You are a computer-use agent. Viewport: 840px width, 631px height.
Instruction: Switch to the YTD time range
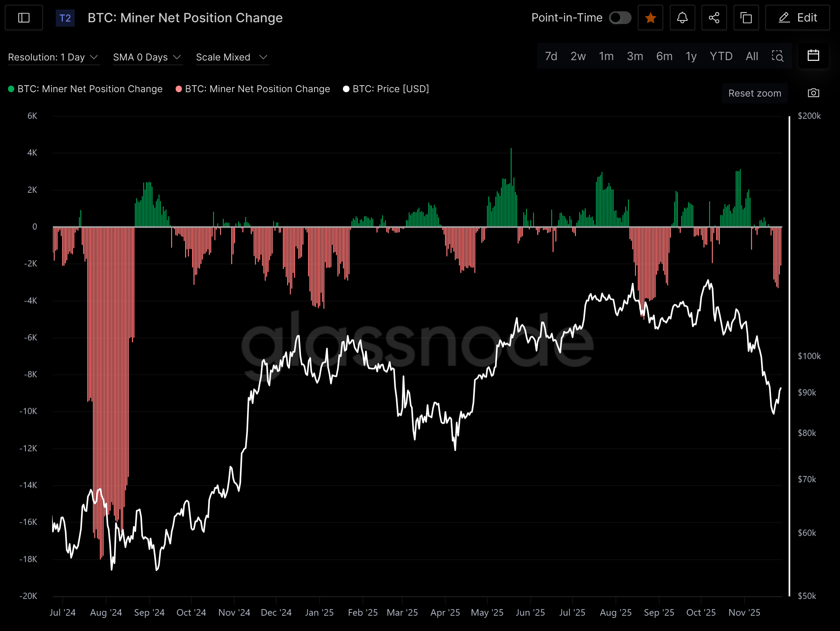[x=721, y=56]
